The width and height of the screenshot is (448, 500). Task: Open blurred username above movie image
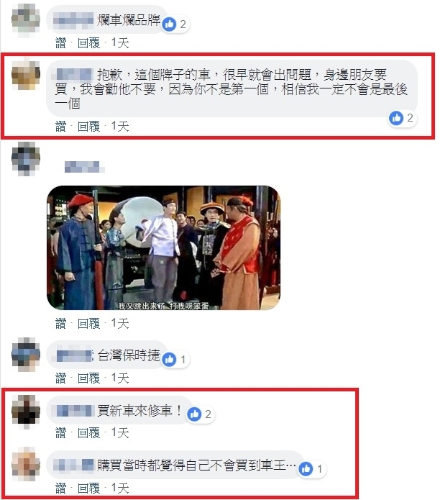click(84, 167)
